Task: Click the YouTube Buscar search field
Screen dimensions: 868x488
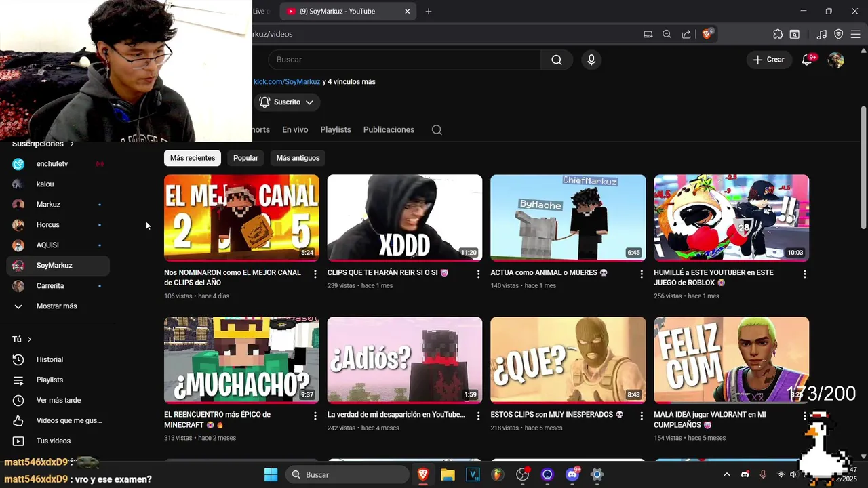Action: 405,60
